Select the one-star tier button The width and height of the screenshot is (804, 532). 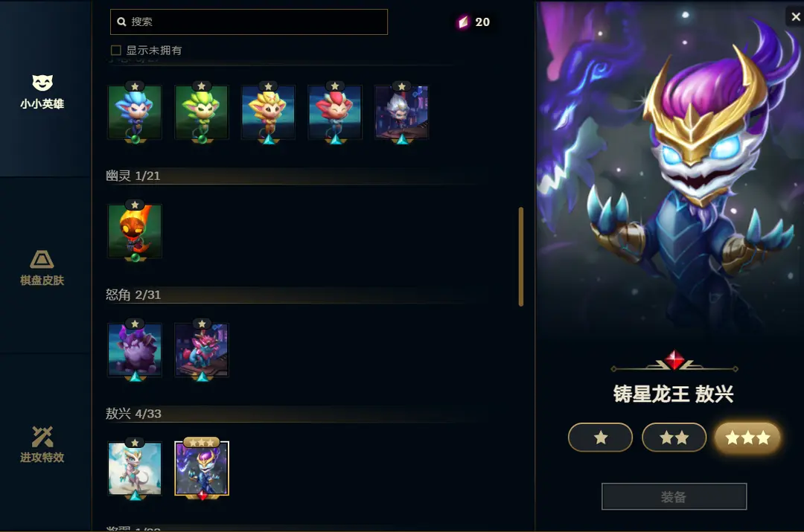pyautogui.click(x=601, y=438)
